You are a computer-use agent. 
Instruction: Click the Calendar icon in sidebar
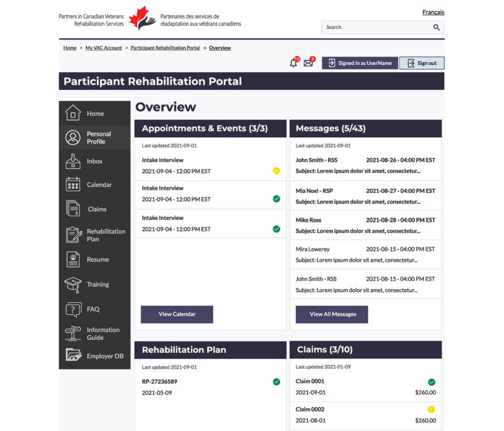pyautogui.click(x=73, y=185)
